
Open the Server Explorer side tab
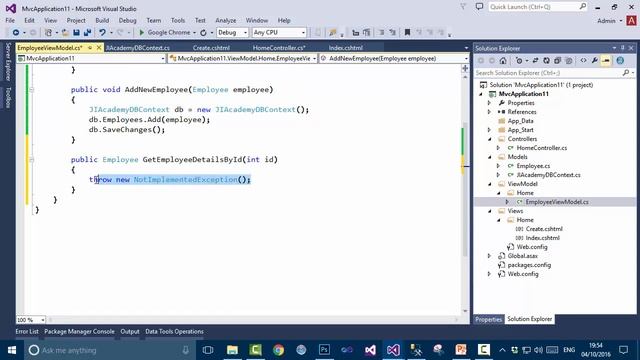pyautogui.click(x=7, y=62)
